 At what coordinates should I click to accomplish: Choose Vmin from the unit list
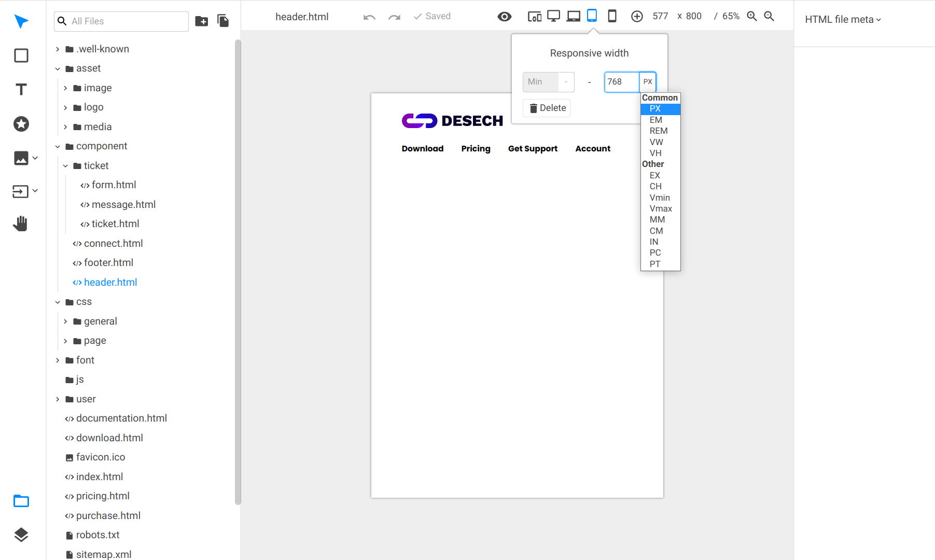click(660, 198)
